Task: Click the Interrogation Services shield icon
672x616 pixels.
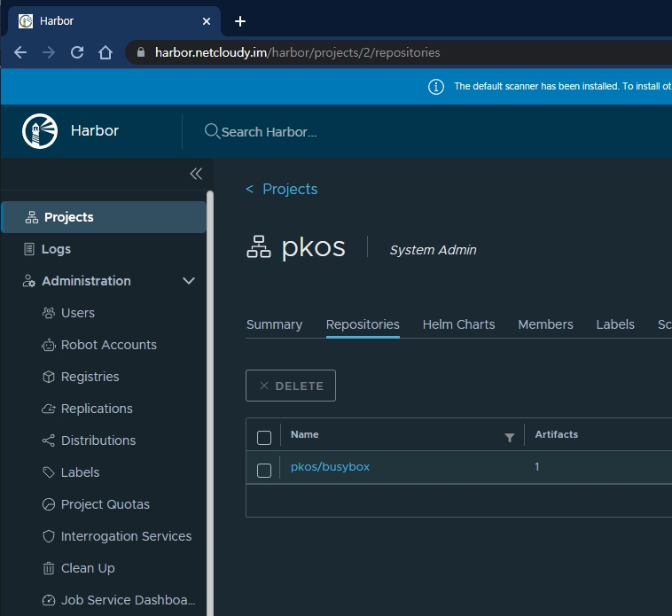Action: click(49, 536)
